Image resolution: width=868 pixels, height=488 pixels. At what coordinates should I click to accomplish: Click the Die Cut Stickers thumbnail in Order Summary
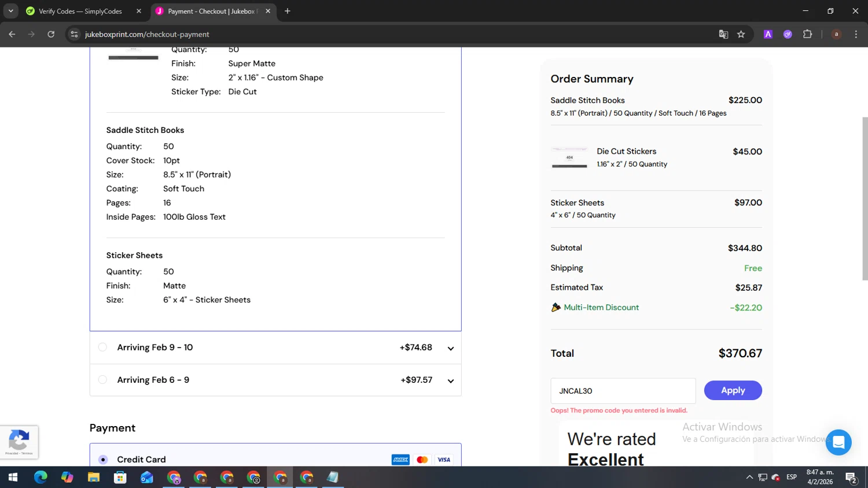pos(569,158)
